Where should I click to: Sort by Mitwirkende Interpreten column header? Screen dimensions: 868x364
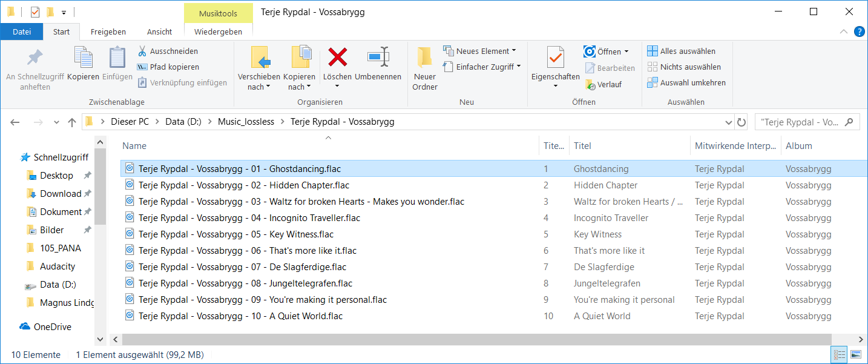point(735,145)
